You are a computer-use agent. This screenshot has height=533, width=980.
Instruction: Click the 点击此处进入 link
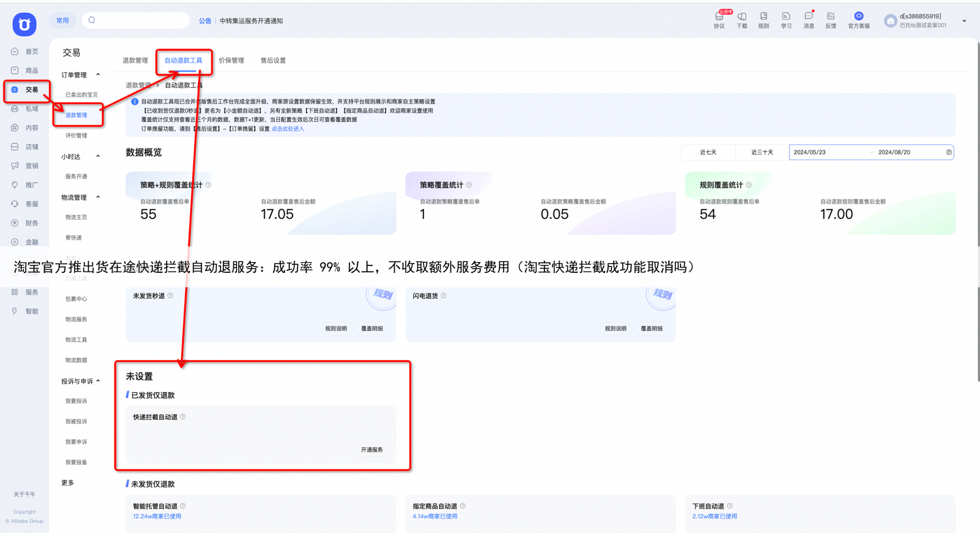tap(287, 128)
